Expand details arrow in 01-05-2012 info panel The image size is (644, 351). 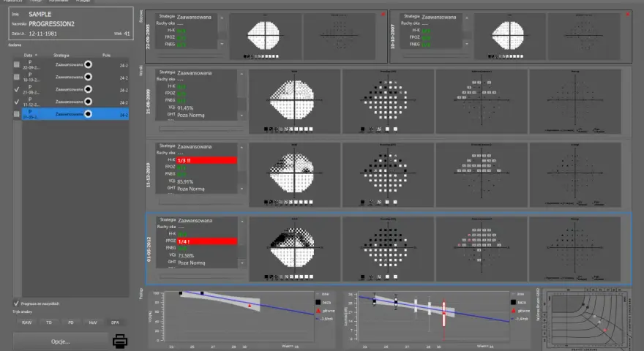[x=242, y=263]
